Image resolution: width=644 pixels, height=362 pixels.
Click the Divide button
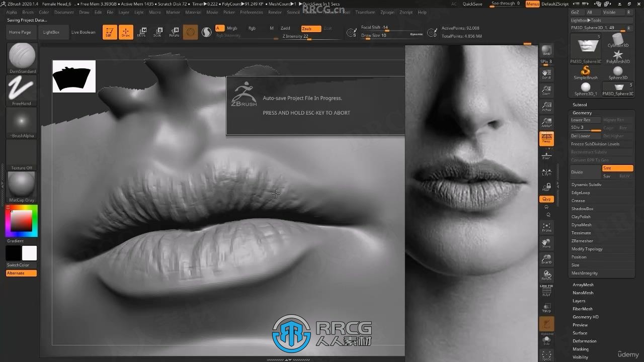tap(586, 172)
